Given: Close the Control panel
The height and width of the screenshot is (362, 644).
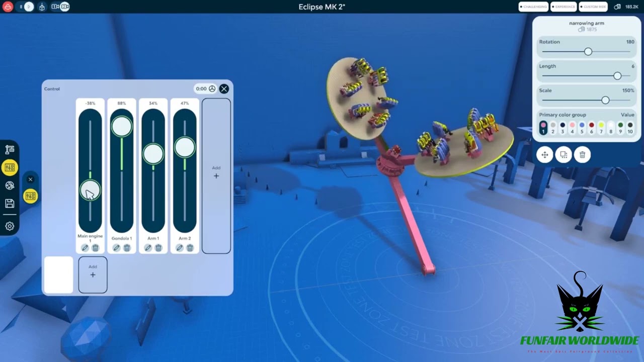Looking at the screenshot, I should [224, 88].
